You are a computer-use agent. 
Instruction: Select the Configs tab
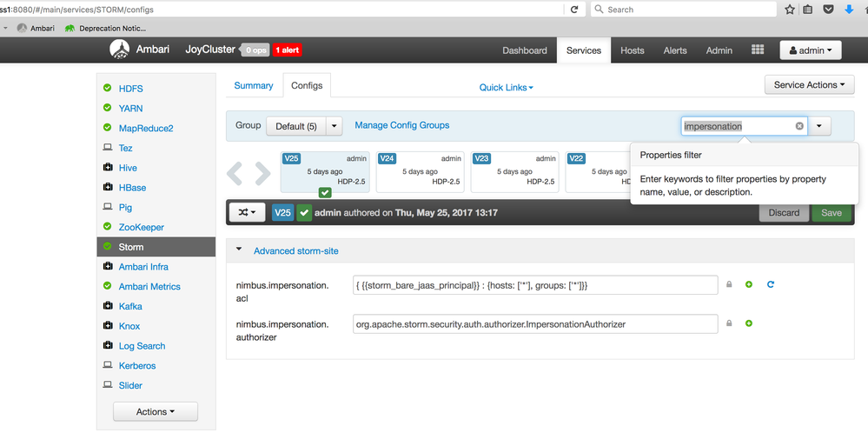(307, 86)
